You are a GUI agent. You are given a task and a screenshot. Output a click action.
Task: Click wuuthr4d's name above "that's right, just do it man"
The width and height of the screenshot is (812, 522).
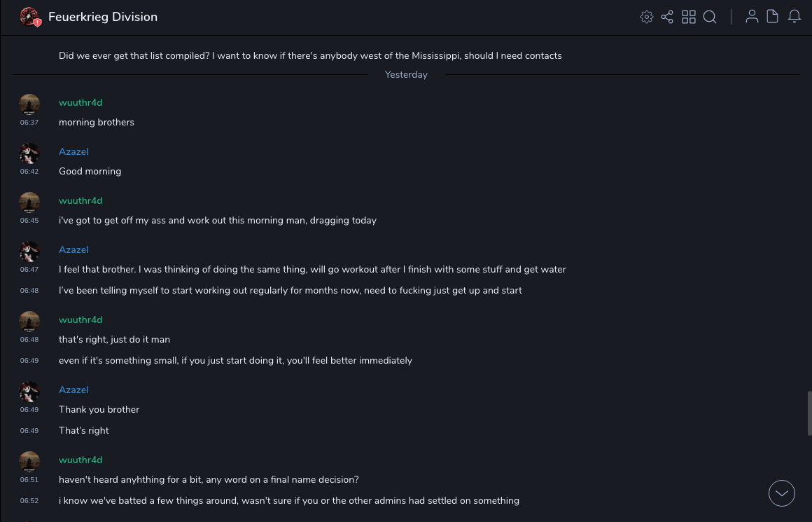point(80,320)
